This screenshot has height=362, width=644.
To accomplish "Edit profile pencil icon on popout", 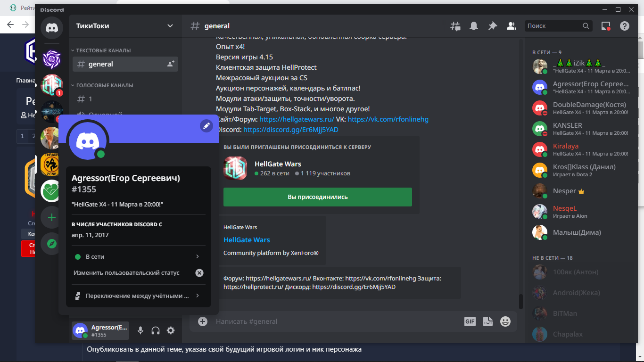I will (206, 125).
